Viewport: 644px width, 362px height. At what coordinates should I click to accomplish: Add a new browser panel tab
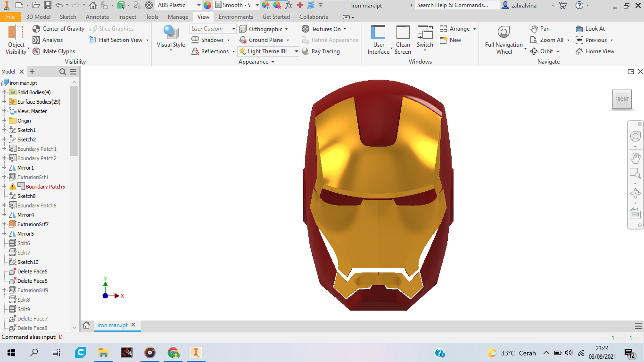click(x=32, y=72)
